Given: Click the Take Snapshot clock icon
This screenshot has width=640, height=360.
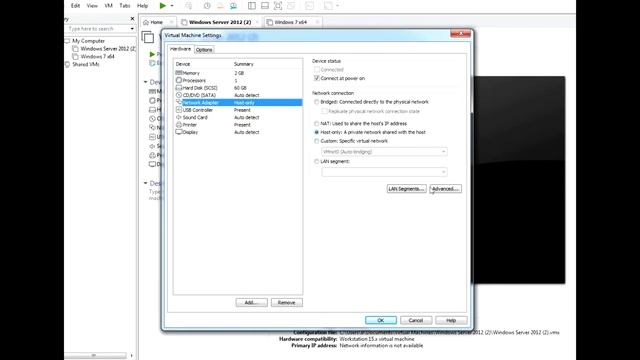Looking at the screenshot, I should (x=207, y=6).
